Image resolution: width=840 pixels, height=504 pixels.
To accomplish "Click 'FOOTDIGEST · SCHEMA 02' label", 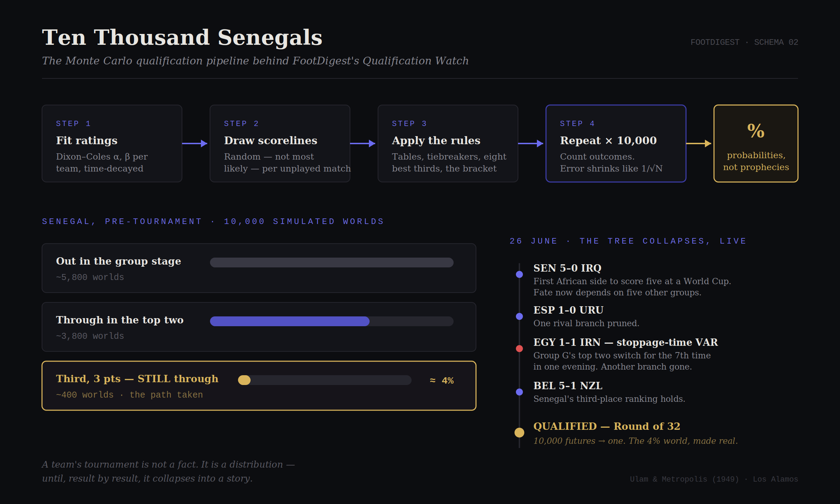I will point(744,42).
